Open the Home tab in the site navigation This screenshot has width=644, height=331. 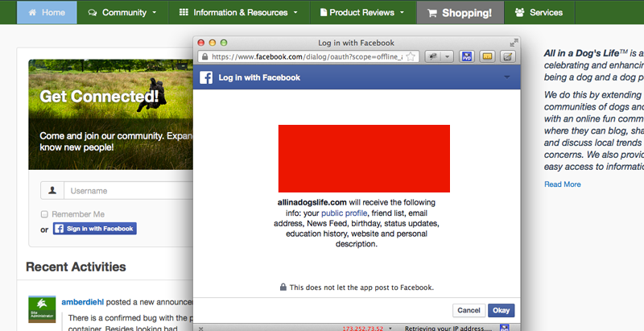(47, 12)
